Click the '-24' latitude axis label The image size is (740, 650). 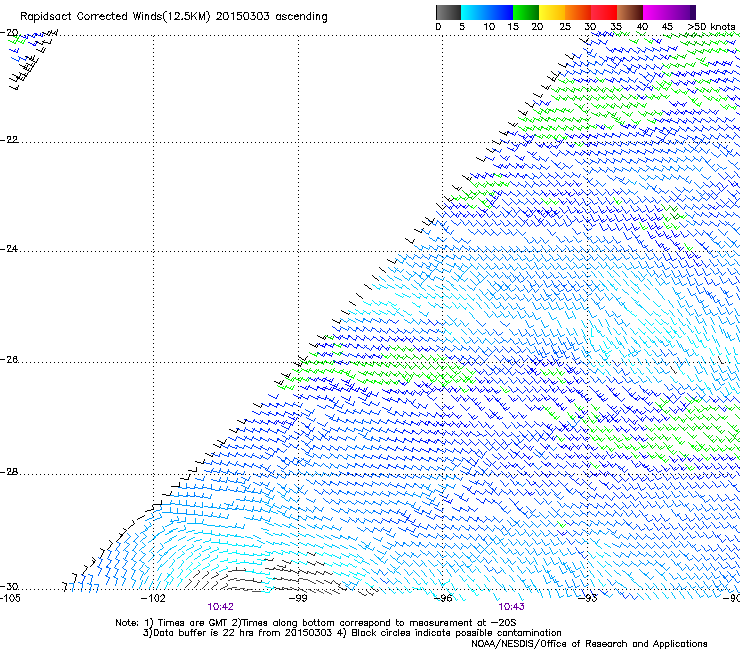(x=9, y=248)
